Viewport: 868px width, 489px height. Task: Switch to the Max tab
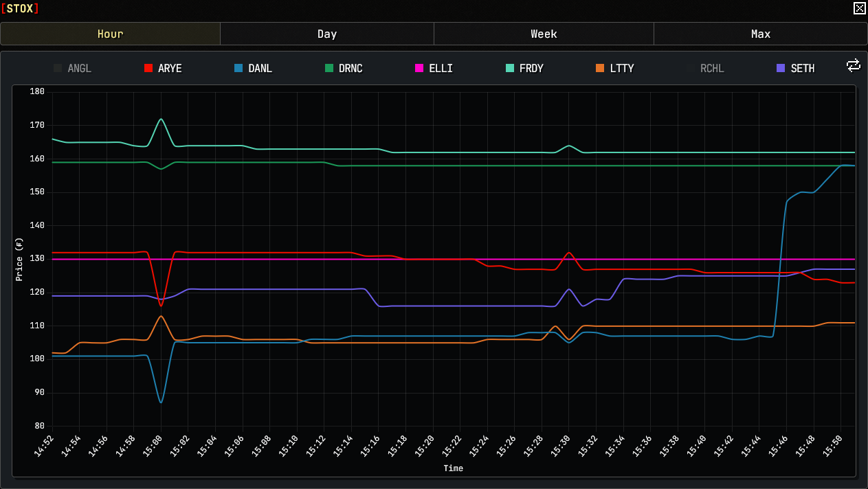pyautogui.click(x=760, y=34)
